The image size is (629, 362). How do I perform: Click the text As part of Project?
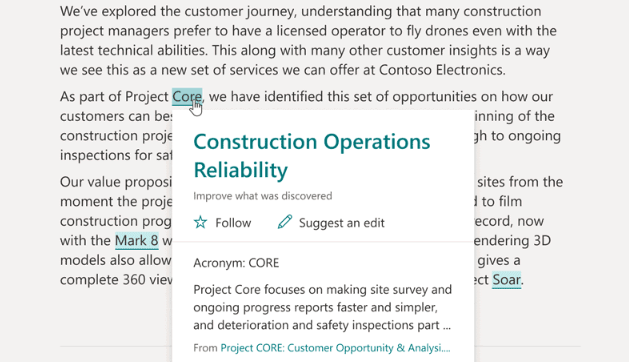114,97
